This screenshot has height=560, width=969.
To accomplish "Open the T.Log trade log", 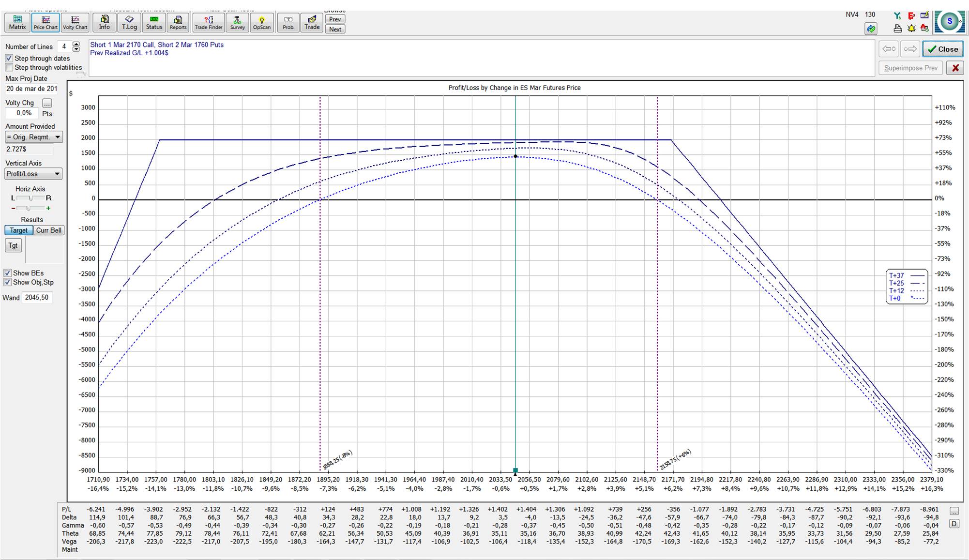I will (x=129, y=22).
